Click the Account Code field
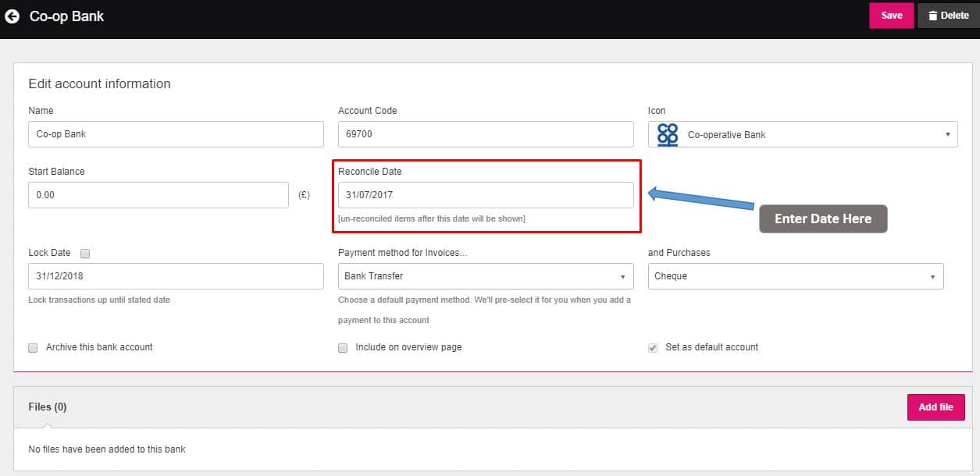 tap(485, 134)
